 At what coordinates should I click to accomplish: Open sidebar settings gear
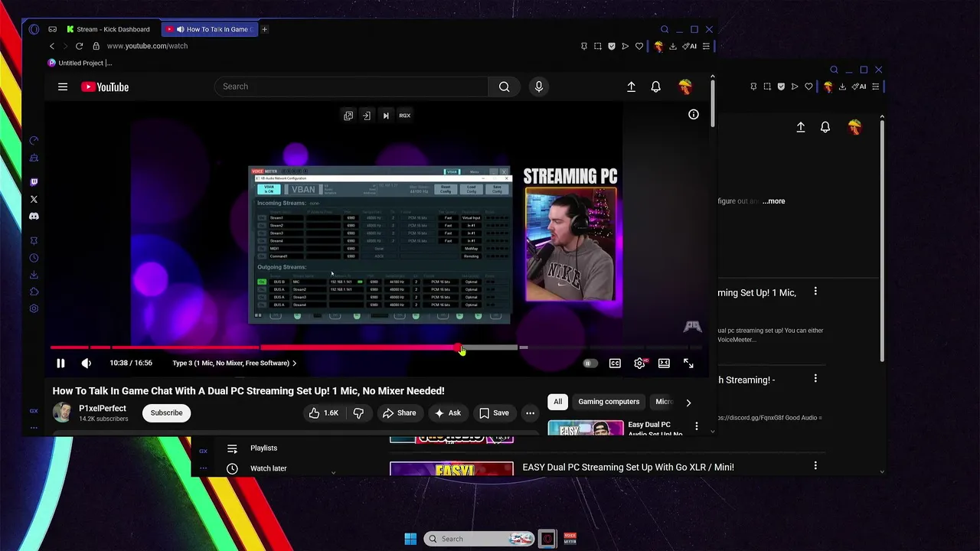[34, 308]
